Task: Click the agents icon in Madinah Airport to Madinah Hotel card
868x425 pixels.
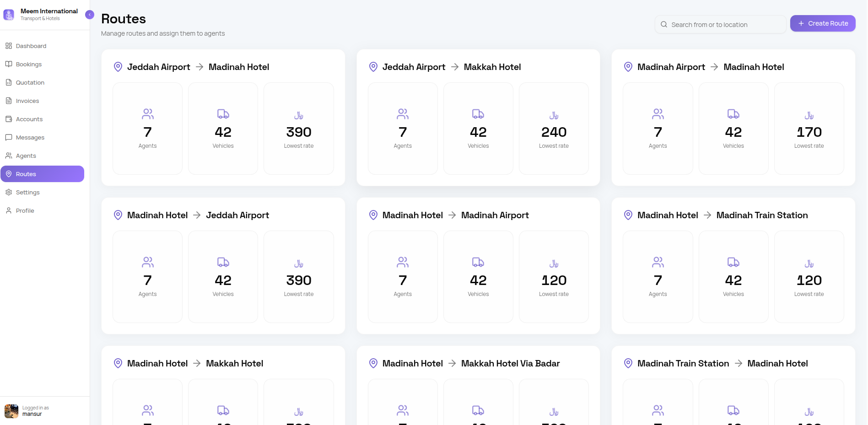Action: 658,114
